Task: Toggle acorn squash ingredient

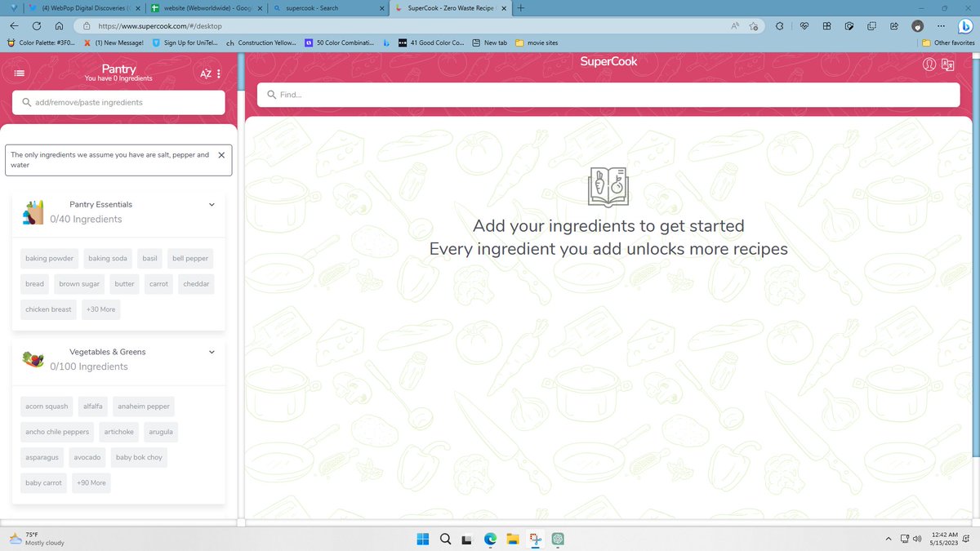Action: click(x=47, y=407)
